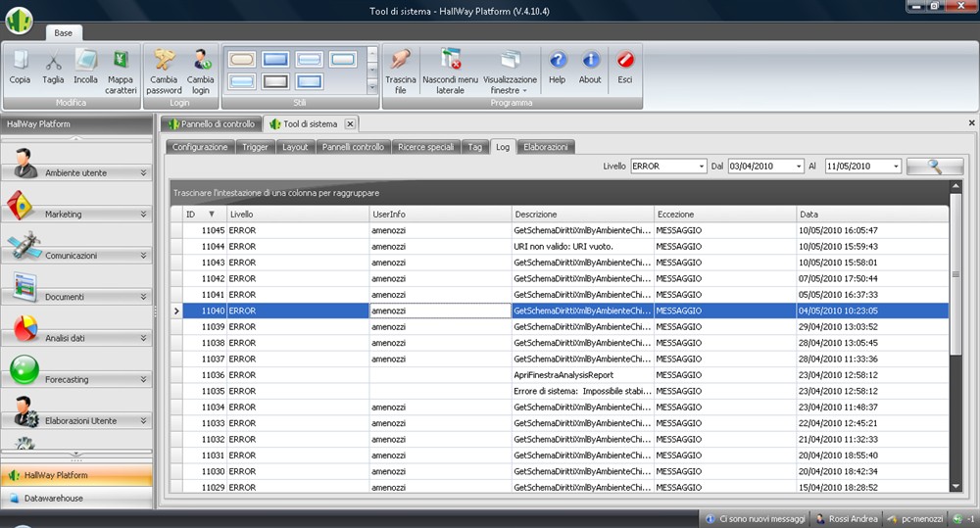Click the Elaborazioni Utente icon
Viewport: 980px width, 528px height.
point(25,411)
